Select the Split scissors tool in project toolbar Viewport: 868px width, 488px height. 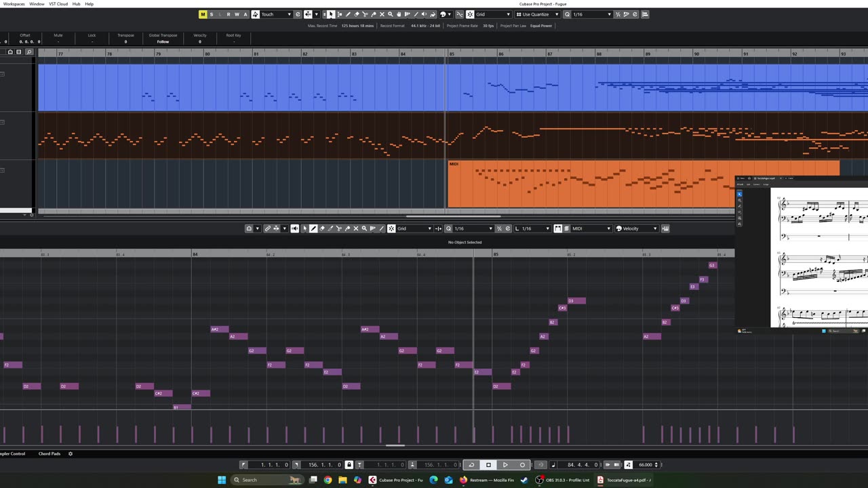click(365, 14)
